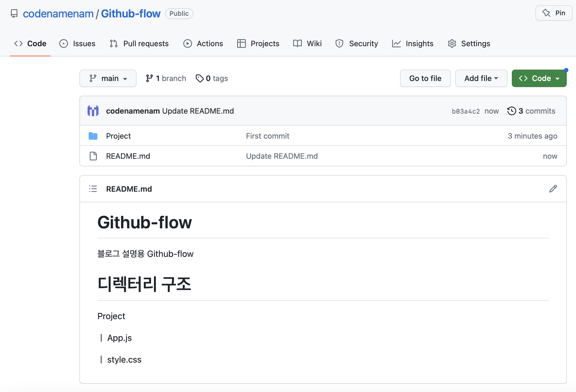Open the Security tab
This screenshot has height=392, width=576.
[357, 43]
